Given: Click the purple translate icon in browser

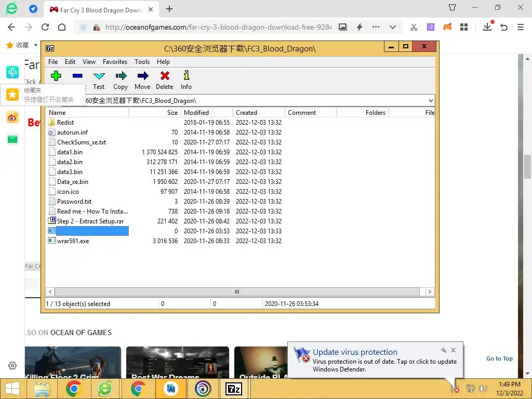Looking at the screenshot, I should coord(431,27).
